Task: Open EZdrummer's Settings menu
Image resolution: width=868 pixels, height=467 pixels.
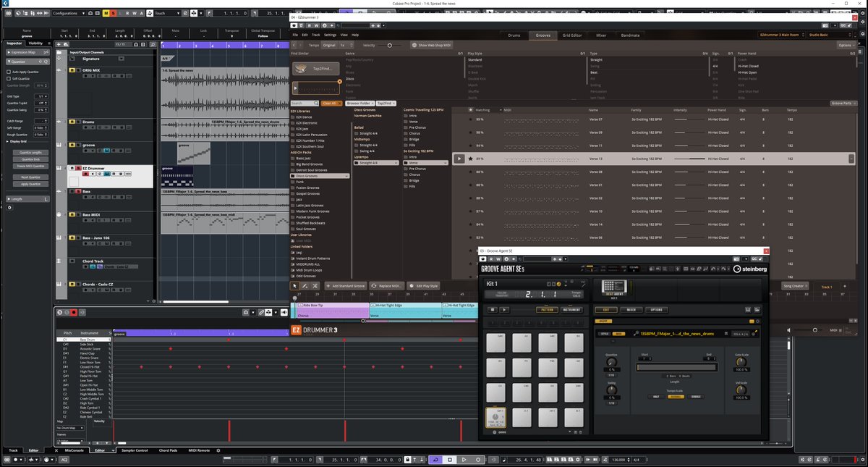Action: point(331,35)
